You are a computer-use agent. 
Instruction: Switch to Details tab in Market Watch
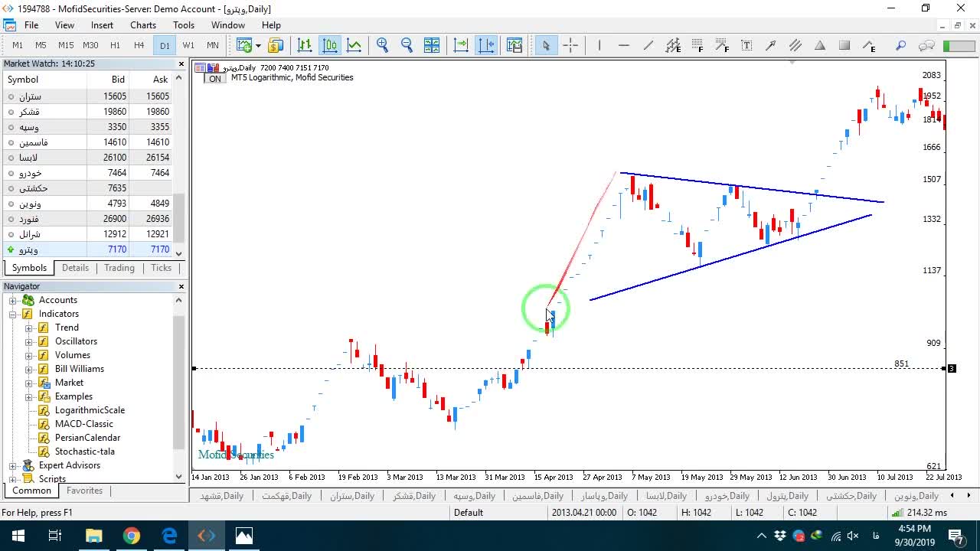click(75, 268)
